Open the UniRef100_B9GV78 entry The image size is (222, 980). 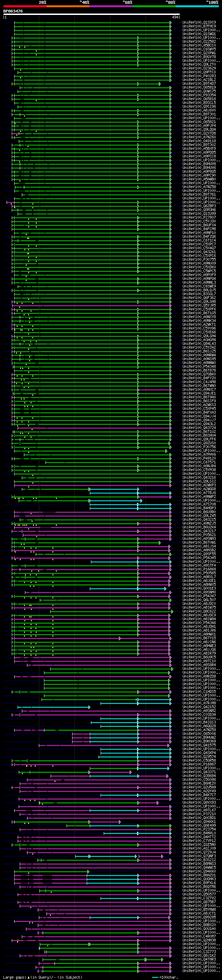click(199, 57)
